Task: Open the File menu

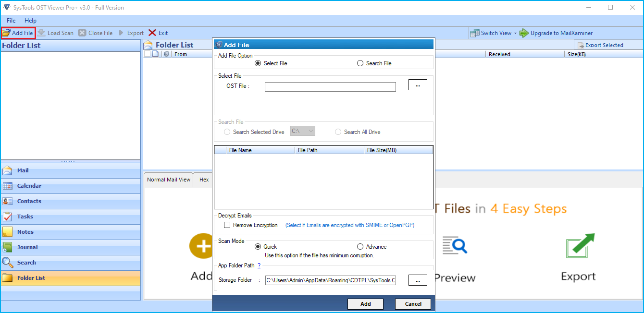Action: [11, 21]
